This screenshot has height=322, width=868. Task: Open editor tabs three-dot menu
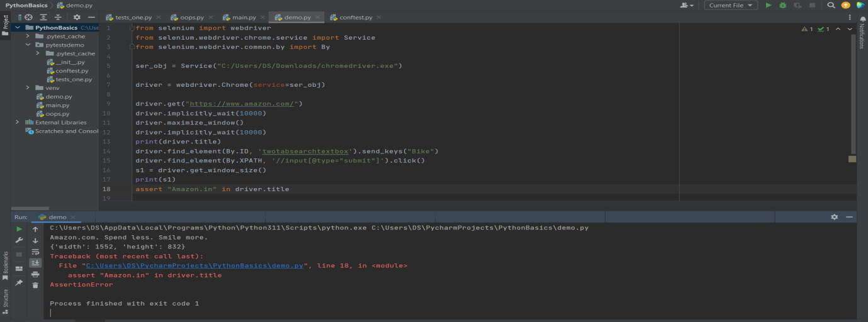(x=850, y=18)
